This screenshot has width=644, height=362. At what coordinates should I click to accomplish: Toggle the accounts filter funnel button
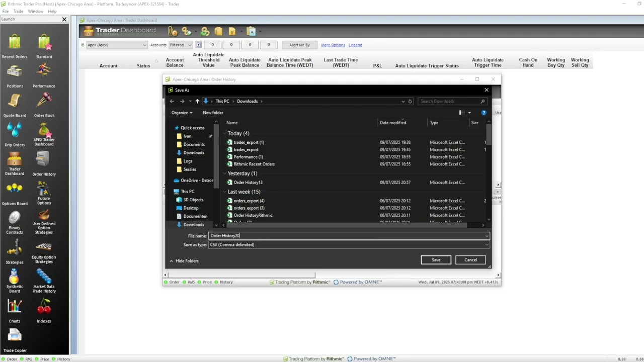(199, 45)
